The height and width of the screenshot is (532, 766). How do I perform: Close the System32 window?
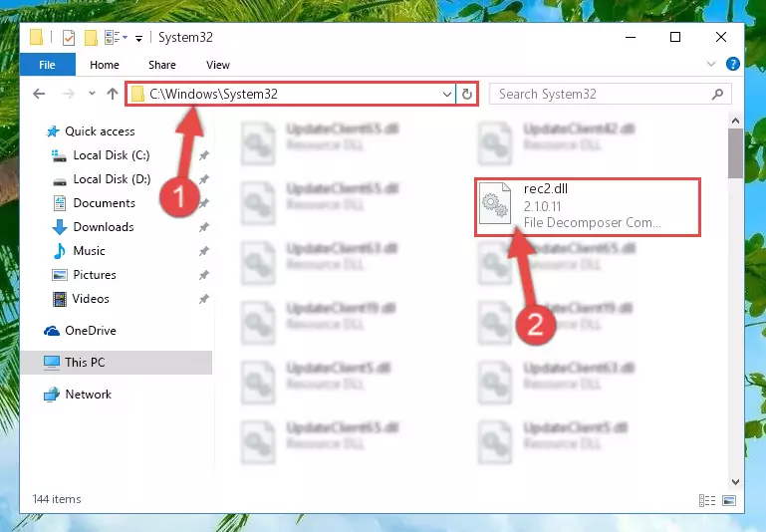[x=720, y=37]
